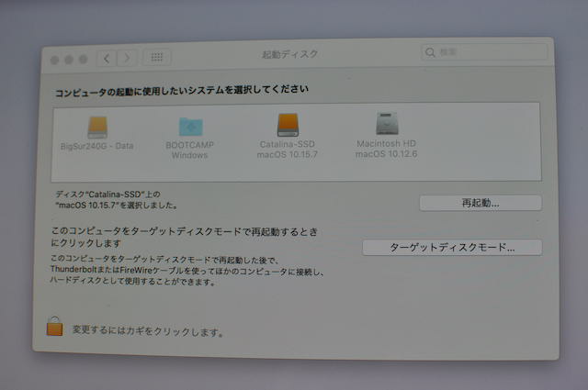The image size is (588, 390).
Task: Click the label 'BOOTCAMP'
Action: click(x=190, y=145)
